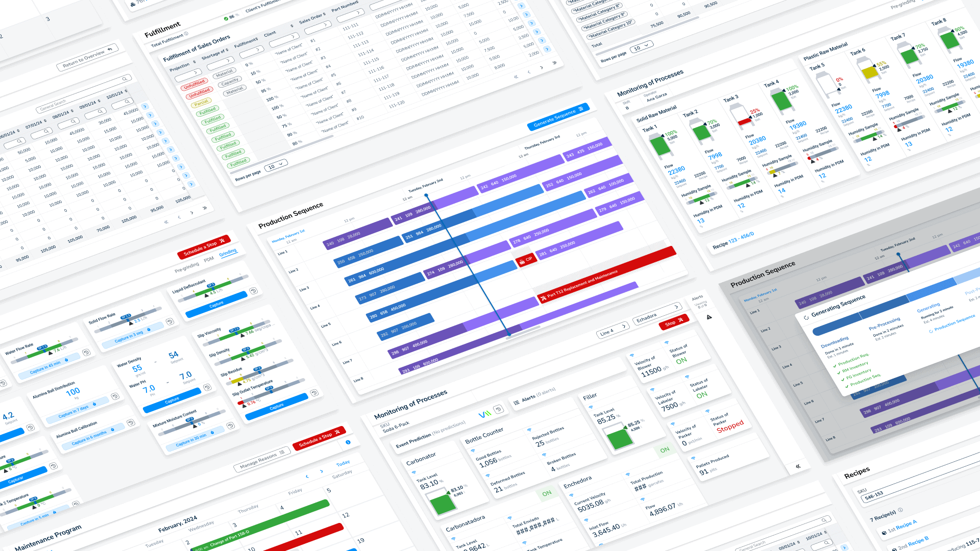Show next month in Maintenance Program calendar
The image size is (980, 551).
pos(322,471)
